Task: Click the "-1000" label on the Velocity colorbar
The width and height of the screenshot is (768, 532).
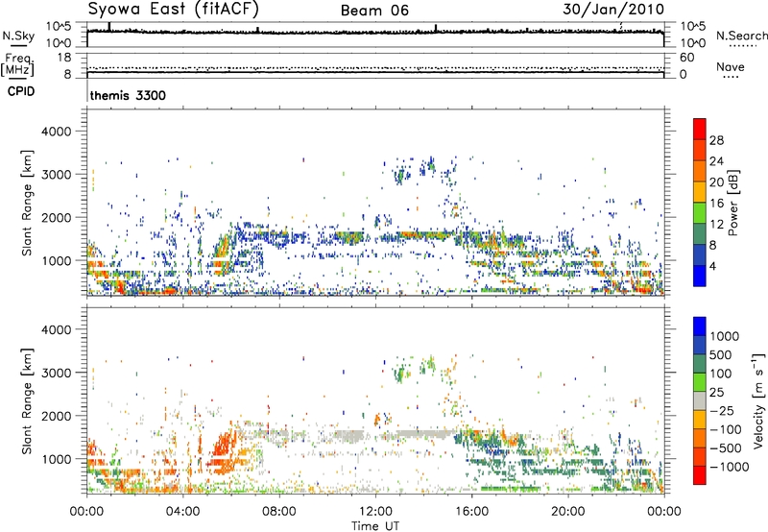Action: 729,467
